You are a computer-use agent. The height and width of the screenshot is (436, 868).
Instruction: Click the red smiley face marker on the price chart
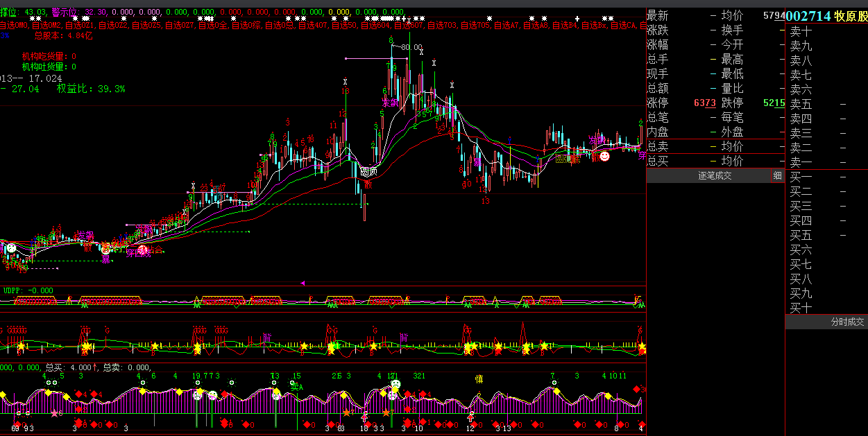[604, 157]
